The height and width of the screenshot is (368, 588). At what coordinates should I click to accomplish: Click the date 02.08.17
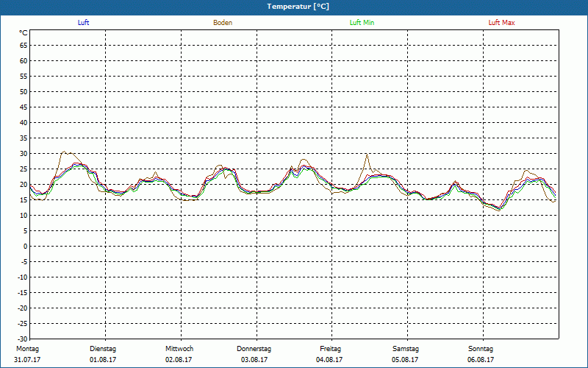pyautogui.click(x=179, y=360)
